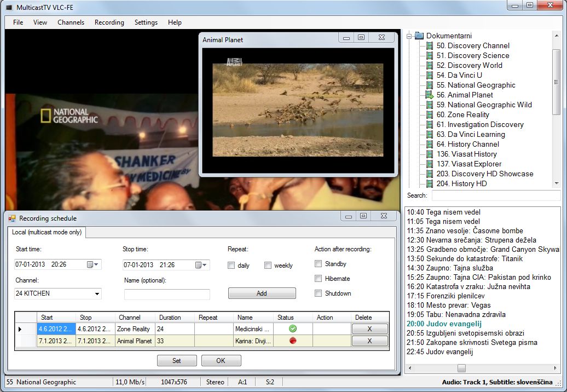Check the Hibernate action option
This screenshot has width=567, height=392.
(318, 279)
